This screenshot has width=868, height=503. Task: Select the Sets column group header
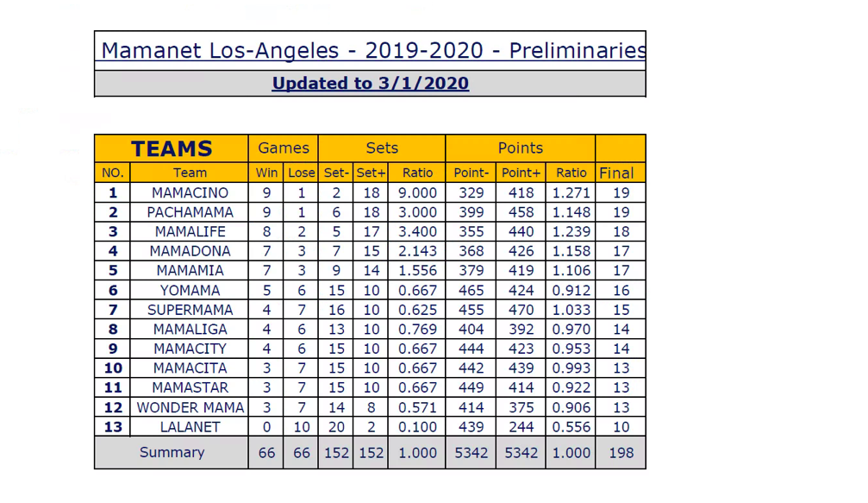coord(382,148)
